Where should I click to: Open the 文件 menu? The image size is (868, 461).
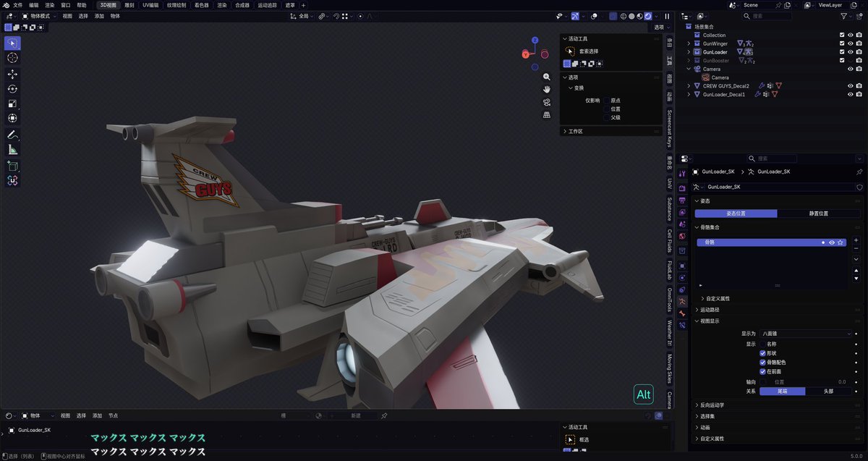[17, 4]
